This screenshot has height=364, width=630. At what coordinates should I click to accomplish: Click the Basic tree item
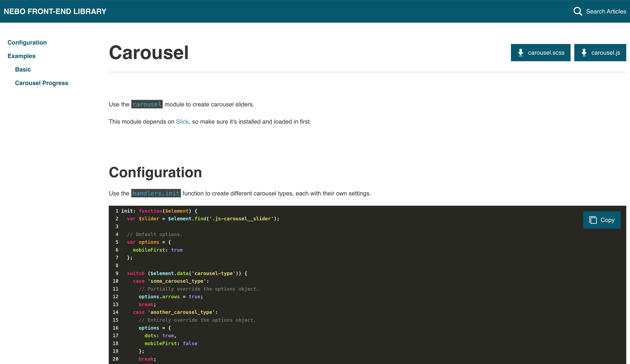coord(22,69)
